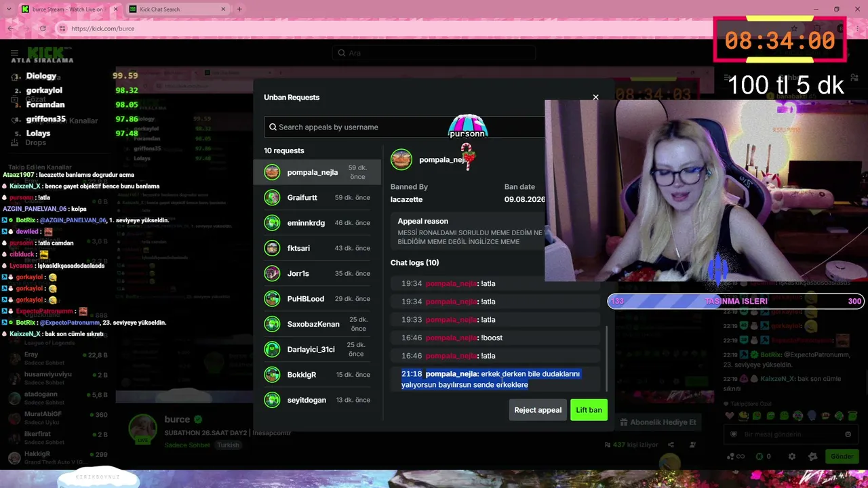
Task: Scrollbar of the chat logs panel
Action: pos(606,359)
